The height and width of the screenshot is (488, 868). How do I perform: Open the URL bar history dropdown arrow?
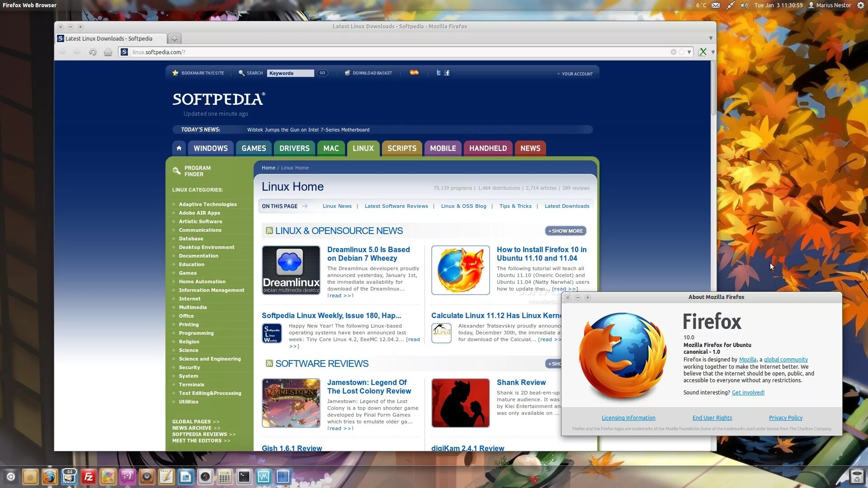[x=689, y=52]
